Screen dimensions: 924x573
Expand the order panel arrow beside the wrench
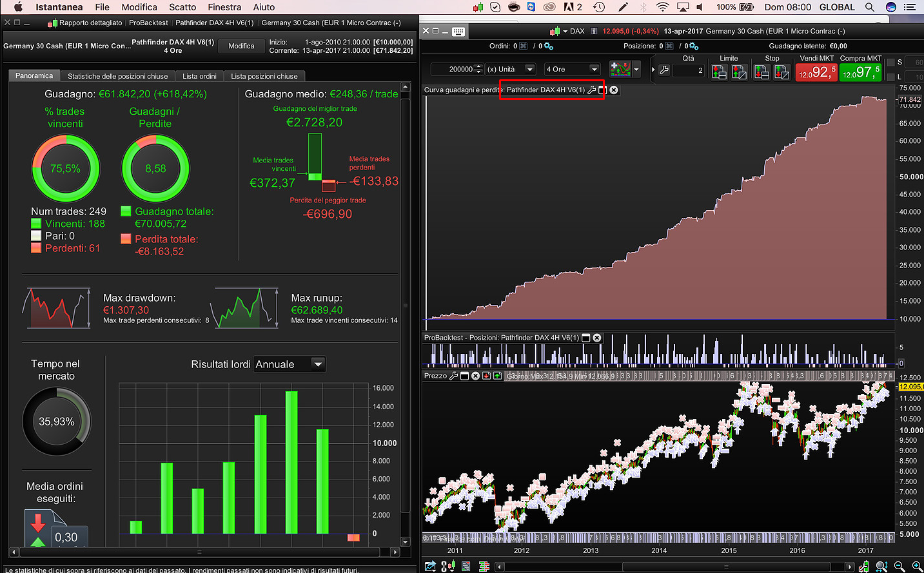pyautogui.click(x=653, y=70)
